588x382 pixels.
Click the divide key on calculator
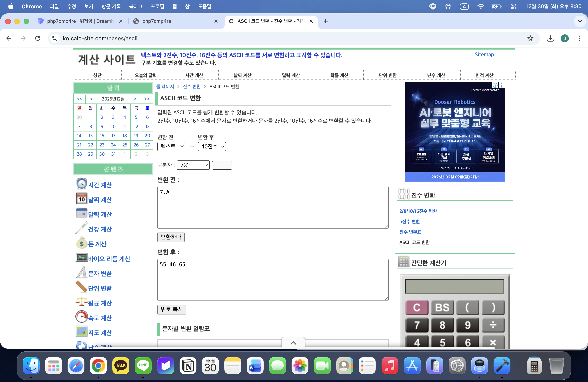tap(493, 325)
